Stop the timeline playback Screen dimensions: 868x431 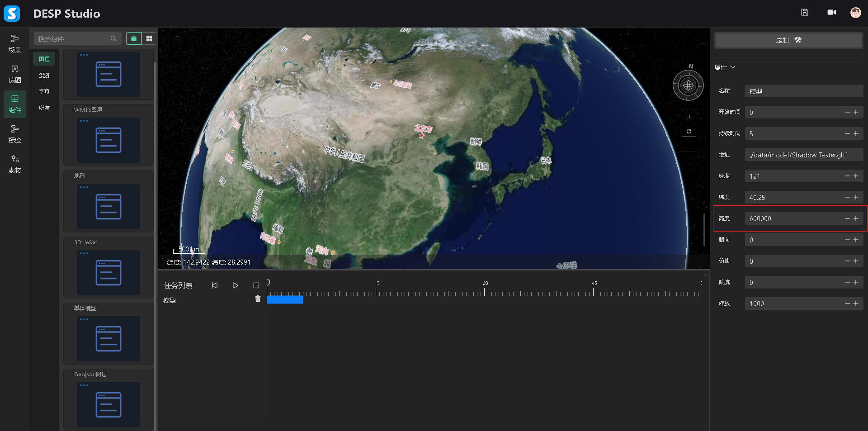pyautogui.click(x=256, y=285)
